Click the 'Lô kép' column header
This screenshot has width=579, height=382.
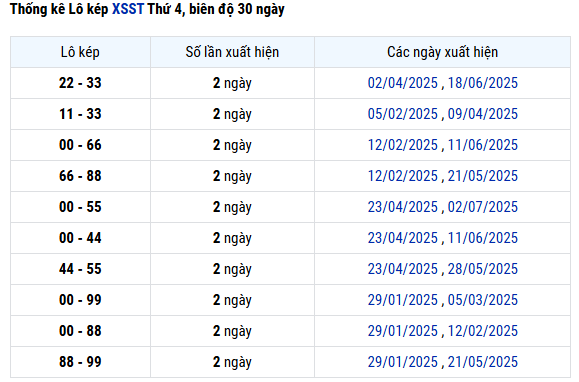(80, 52)
